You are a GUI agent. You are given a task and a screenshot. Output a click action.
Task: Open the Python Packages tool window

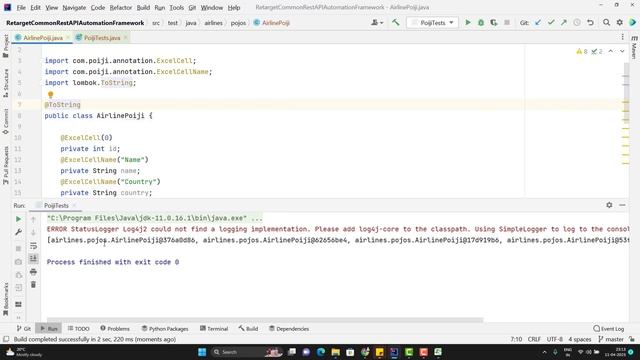click(165, 329)
